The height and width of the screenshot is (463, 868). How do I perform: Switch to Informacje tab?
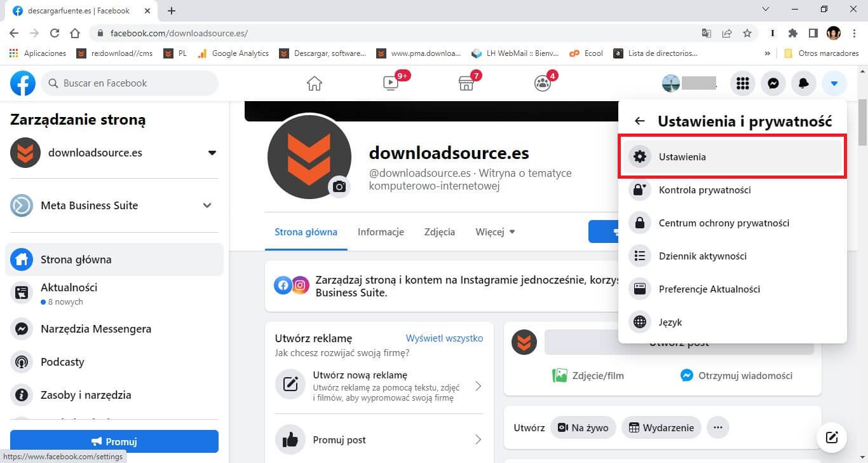381,231
